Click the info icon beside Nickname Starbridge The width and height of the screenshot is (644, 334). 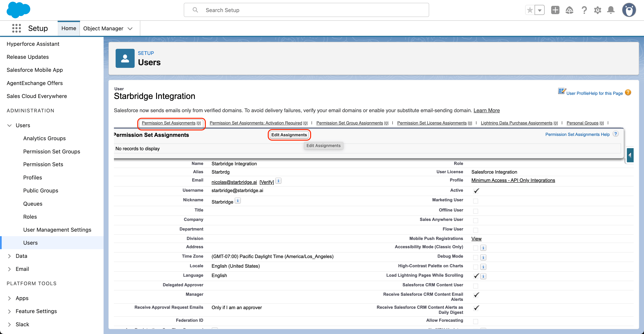click(x=238, y=200)
